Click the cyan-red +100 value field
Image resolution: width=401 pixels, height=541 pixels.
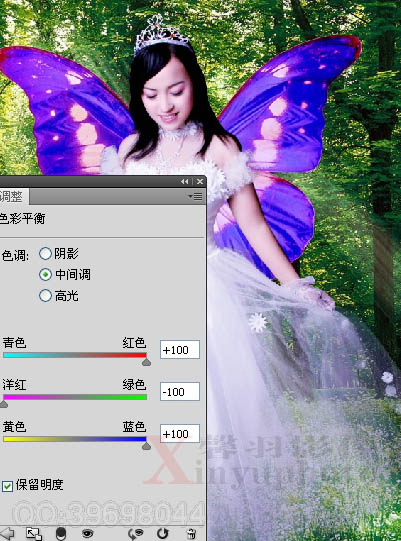(x=180, y=350)
